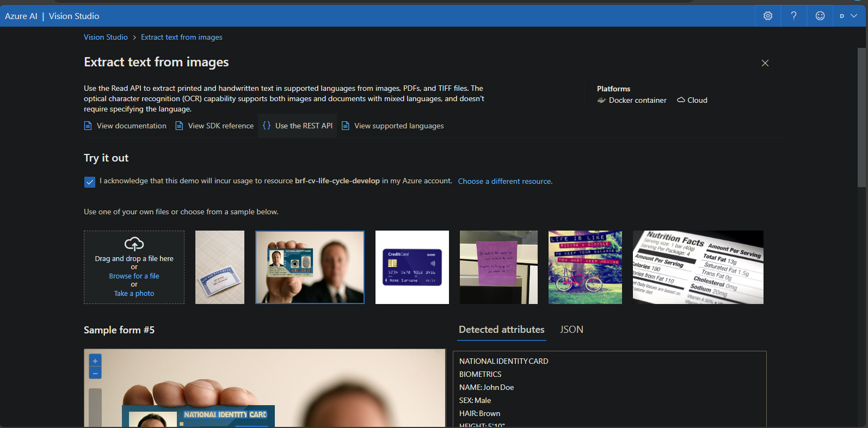
Task: Click the NATIONAL IDENTITY CARD result line
Action: 504,361
